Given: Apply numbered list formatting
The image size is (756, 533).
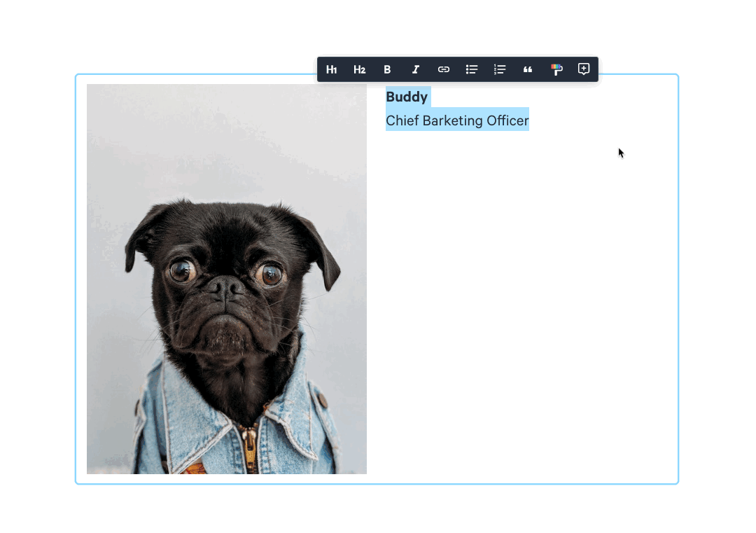Looking at the screenshot, I should (500, 69).
